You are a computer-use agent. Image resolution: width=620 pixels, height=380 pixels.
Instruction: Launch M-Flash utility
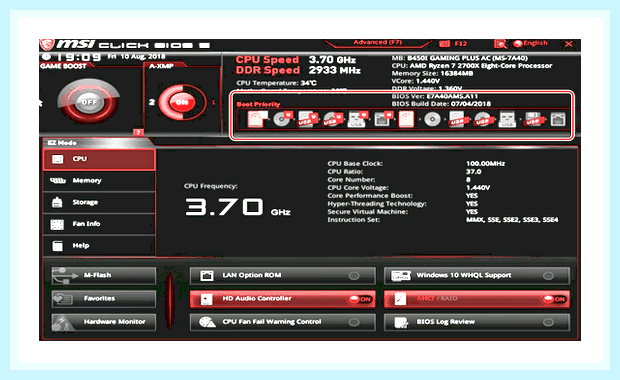tap(104, 276)
